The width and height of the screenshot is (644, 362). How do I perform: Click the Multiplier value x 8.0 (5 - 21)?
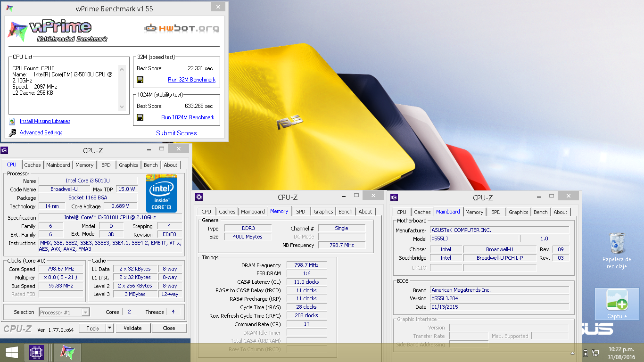61,277
